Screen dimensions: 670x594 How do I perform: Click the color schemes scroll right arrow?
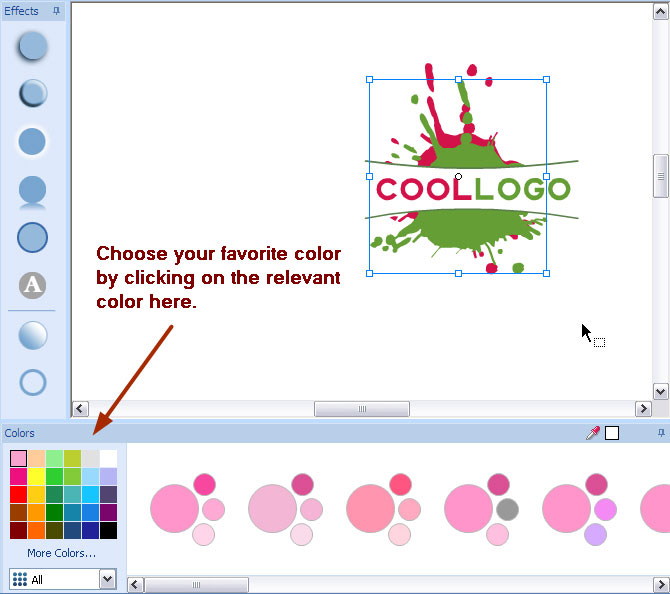(662, 585)
